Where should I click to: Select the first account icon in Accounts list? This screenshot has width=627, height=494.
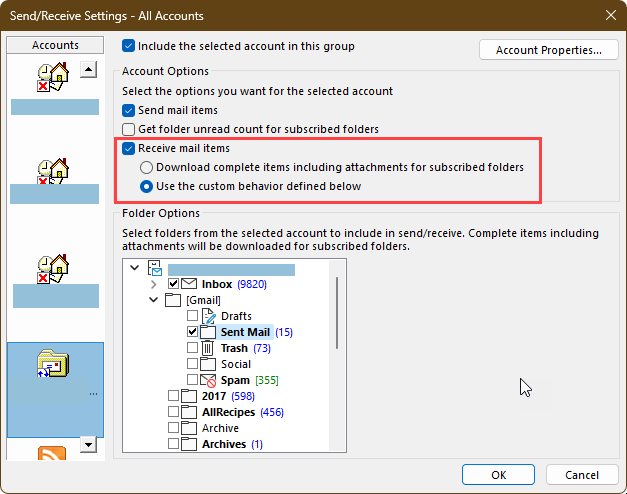pos(53,77)
